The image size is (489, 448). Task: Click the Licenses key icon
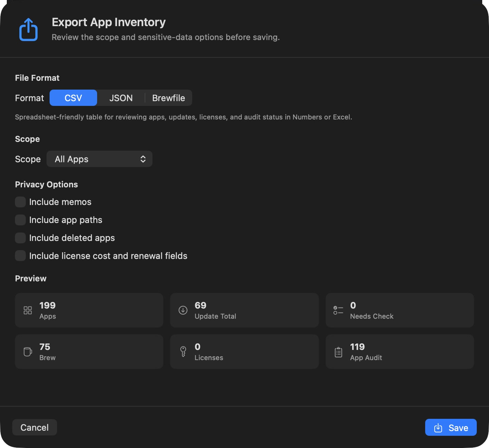pyautogui.click(x=183, y=352)
